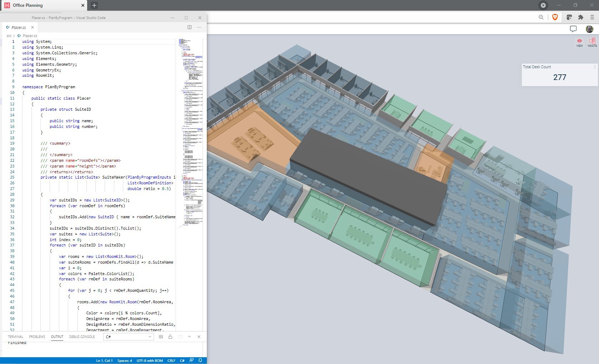Open the Brave Shields lion icon
This screenshot has height=364, width=599.
[555, 17]
